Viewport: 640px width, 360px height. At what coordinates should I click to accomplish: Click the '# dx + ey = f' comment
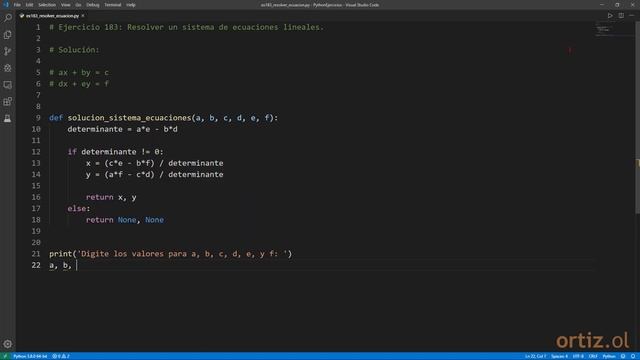(x=79, y=84)
